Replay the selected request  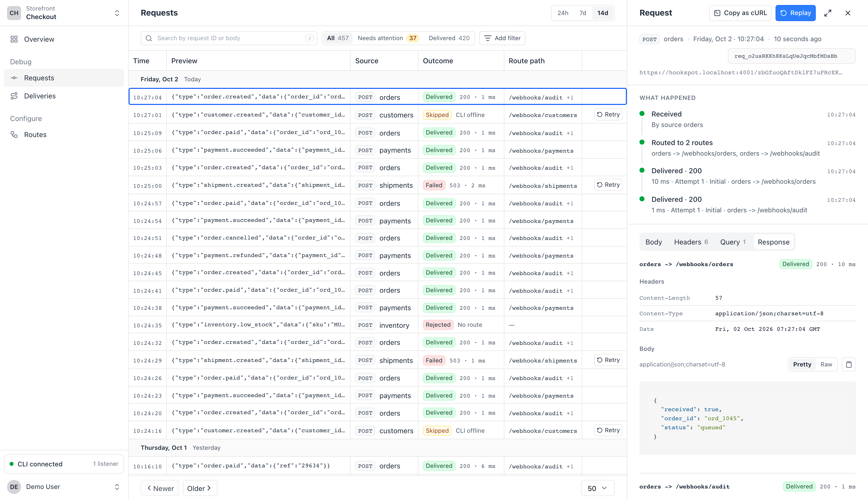click(x=795, y=13)
